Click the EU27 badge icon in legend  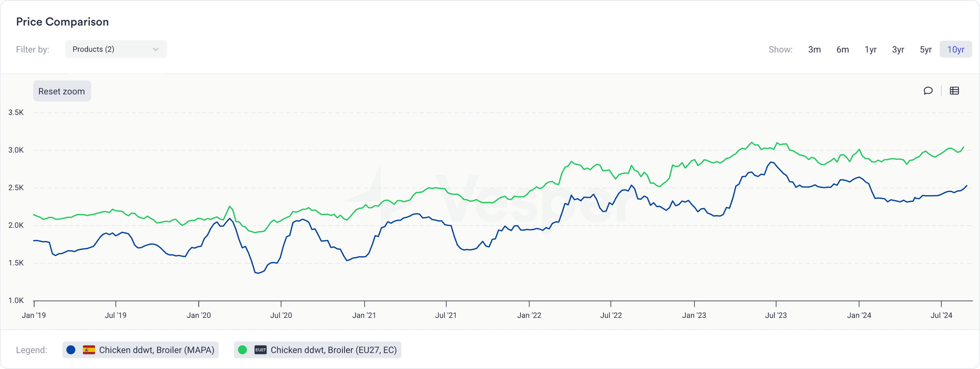click(x=260, y=349)
